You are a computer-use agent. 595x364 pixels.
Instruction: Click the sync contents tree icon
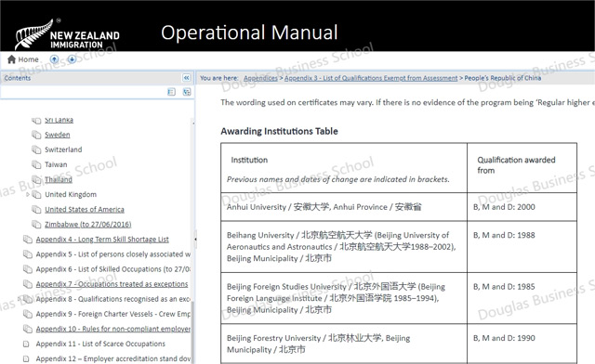coord(187,92)
